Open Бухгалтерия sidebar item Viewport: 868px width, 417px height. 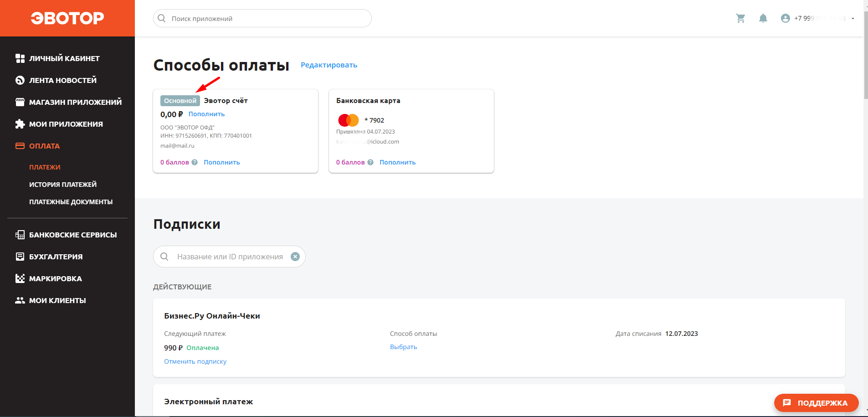click(x=56, y=257)
